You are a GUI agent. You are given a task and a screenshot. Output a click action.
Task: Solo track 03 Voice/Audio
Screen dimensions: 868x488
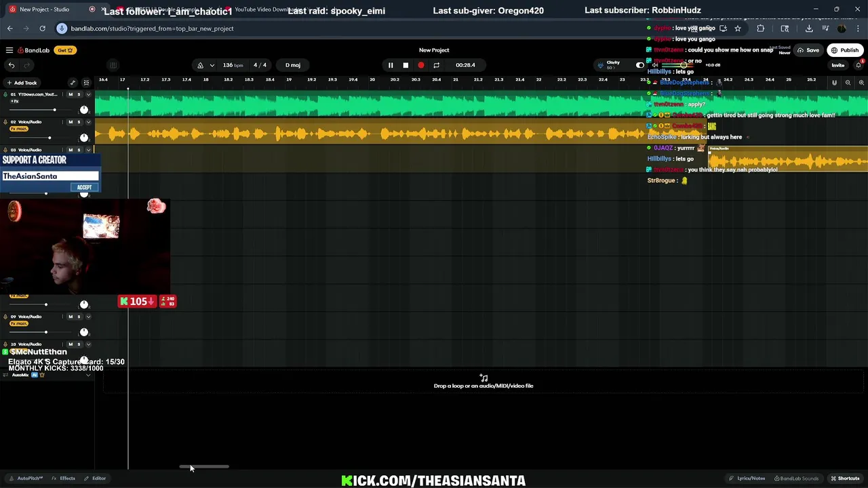click(x=79, y=150)
